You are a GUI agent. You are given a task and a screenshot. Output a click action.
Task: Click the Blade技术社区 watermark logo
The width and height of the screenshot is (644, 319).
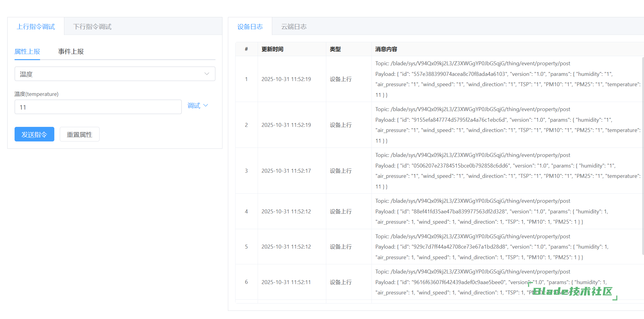pos(573,291)
